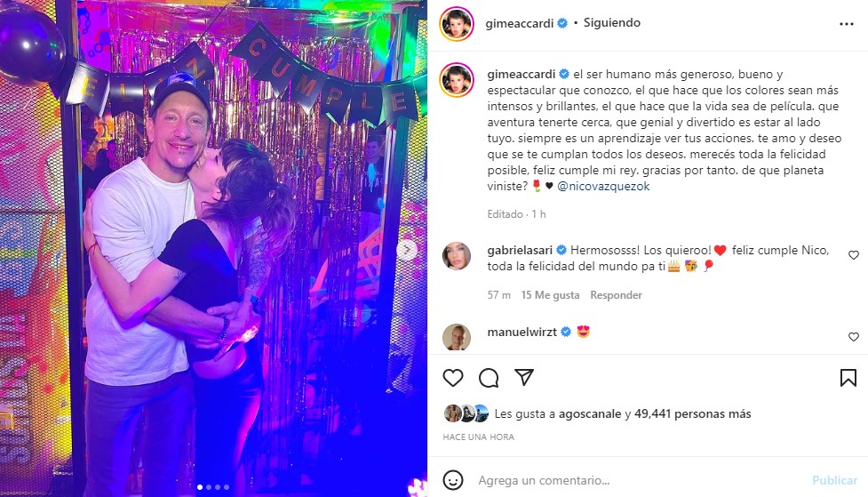Reply to gabrielasari's comment via Responder
The image size is (868, 497).
point(616,295)
